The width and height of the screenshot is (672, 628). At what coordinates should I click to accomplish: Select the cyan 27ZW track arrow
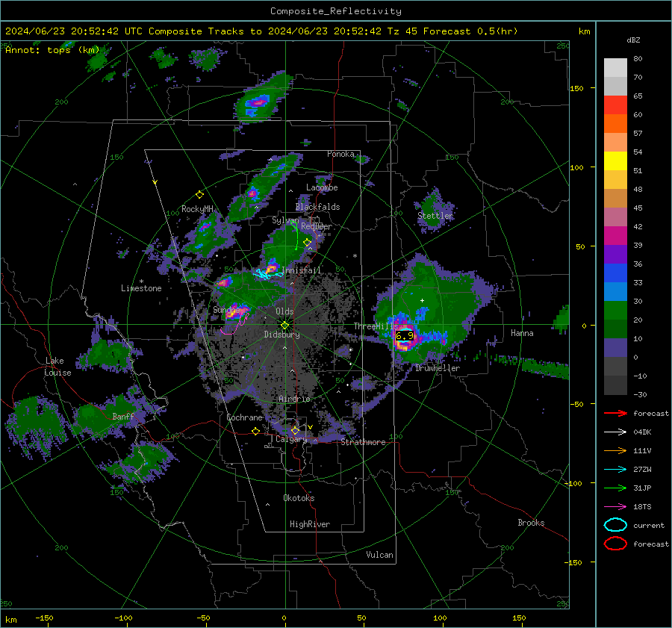tap(615, 470)
